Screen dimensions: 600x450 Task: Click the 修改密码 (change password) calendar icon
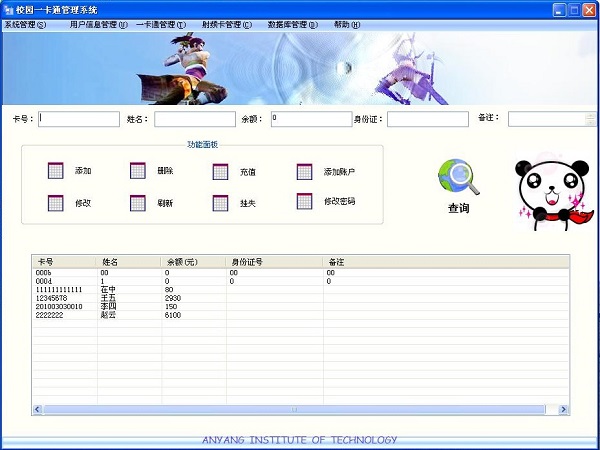[x=304, y=201]
